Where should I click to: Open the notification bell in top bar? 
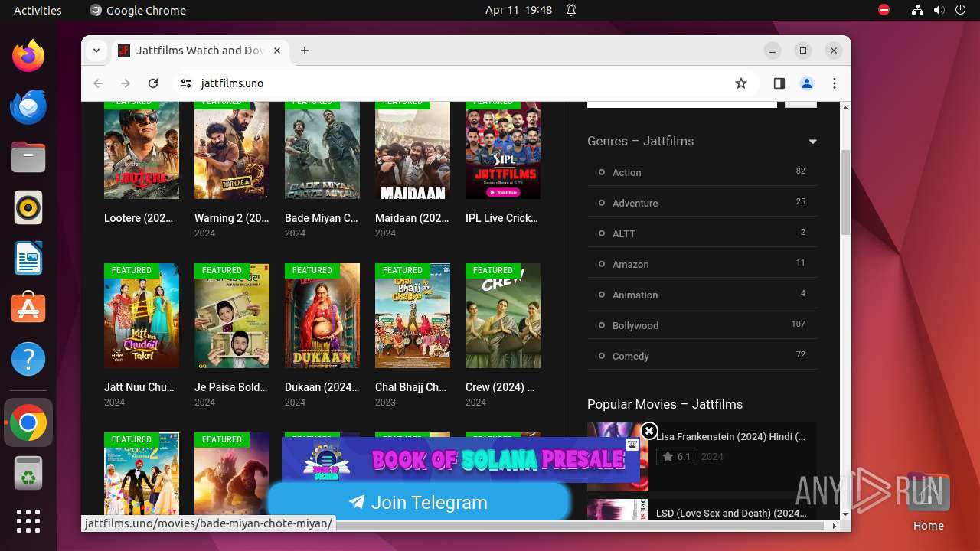click(571, 10)
